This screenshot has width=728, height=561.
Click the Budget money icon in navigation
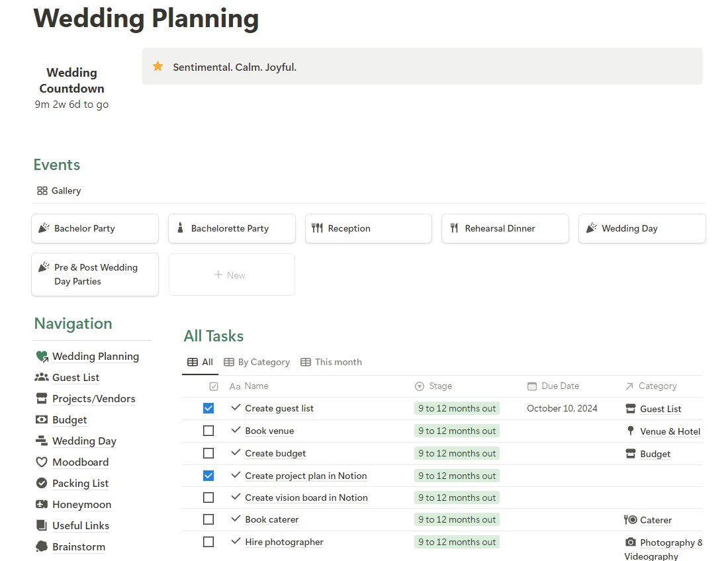[42, 419]
